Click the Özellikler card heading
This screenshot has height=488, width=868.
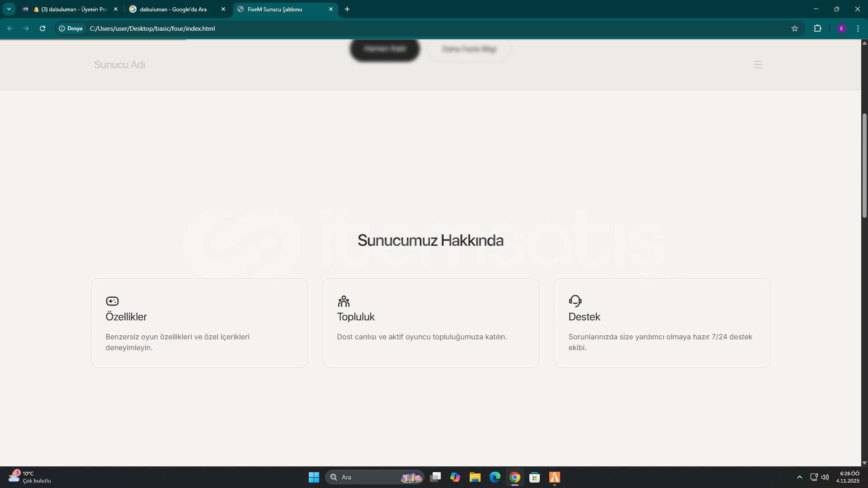pos(126,317)
